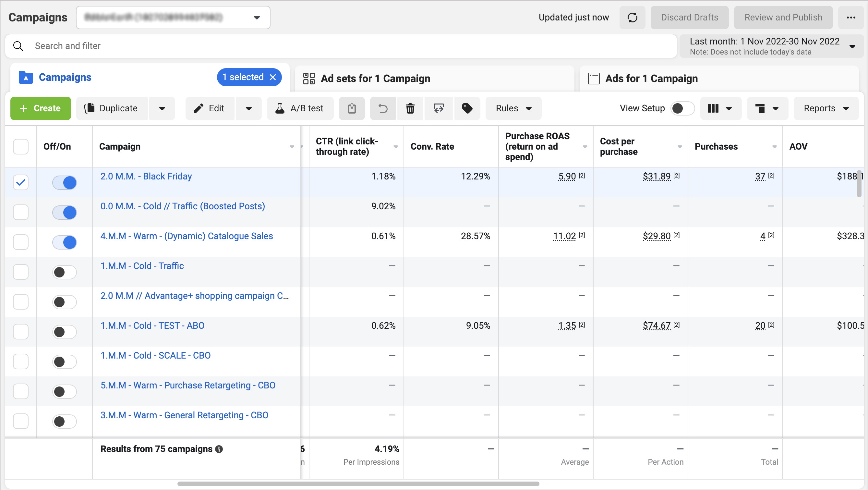Image resolution: width=868 pixels, height=490 pixels.
Task: Check the Catalogue Sales campaign checkbox
Action: (21, 242)
